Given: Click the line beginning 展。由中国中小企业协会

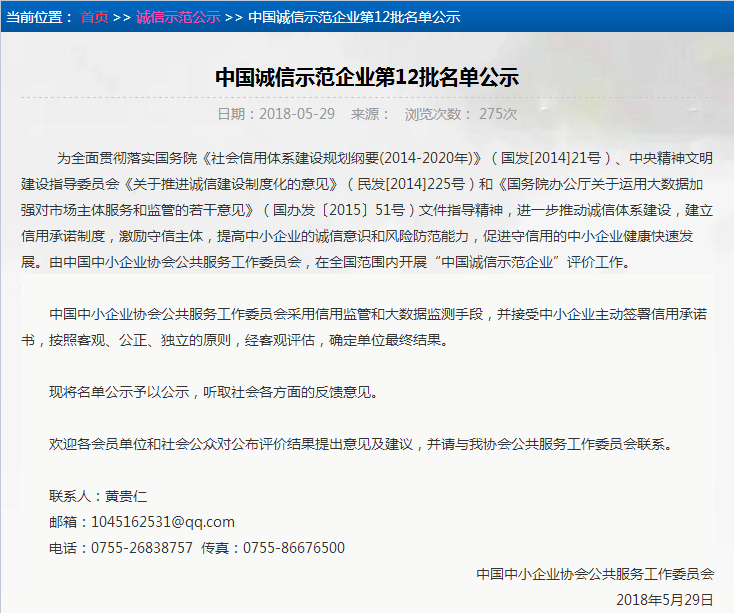Looking at the screenshot, I should click(325, 262).
